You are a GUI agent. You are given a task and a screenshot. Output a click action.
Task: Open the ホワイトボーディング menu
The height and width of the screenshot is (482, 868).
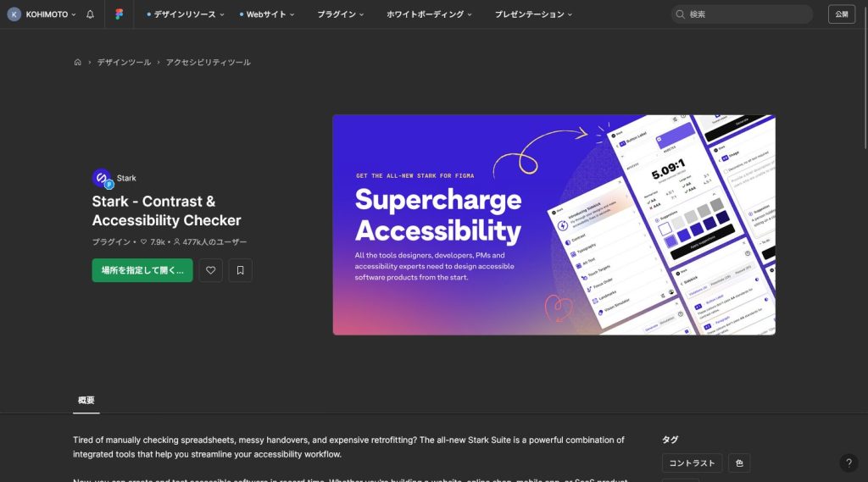pos(429,14)
